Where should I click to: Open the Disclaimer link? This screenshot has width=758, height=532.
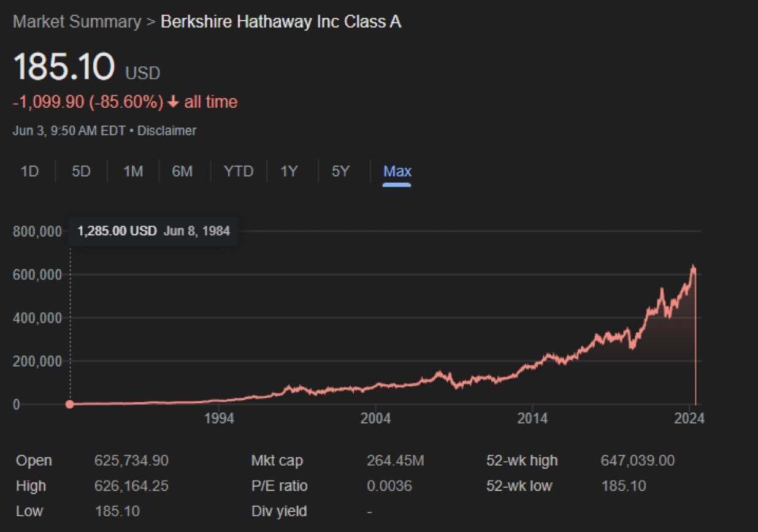point(167,131)
